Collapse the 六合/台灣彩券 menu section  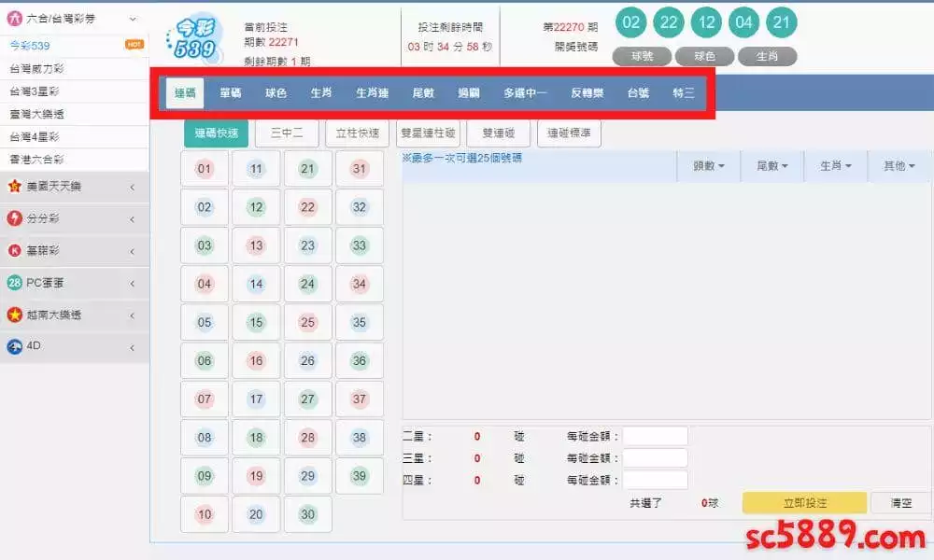tap(133, 19)
